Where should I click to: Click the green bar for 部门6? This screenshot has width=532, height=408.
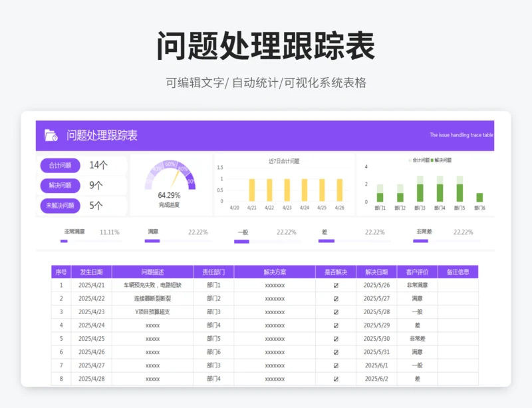click(479, 198)
